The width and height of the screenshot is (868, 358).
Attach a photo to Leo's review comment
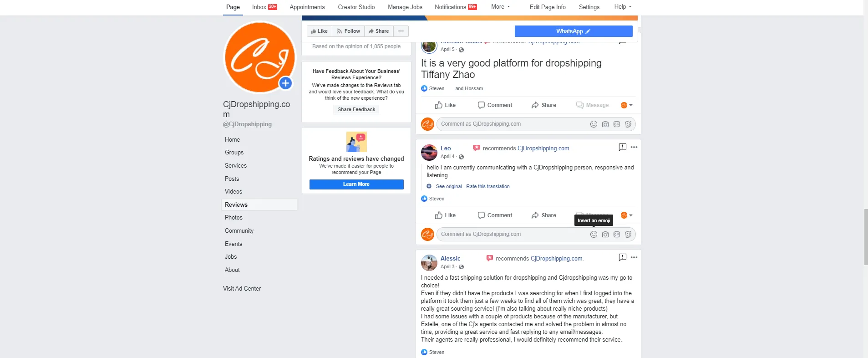(x=605, y=234)
